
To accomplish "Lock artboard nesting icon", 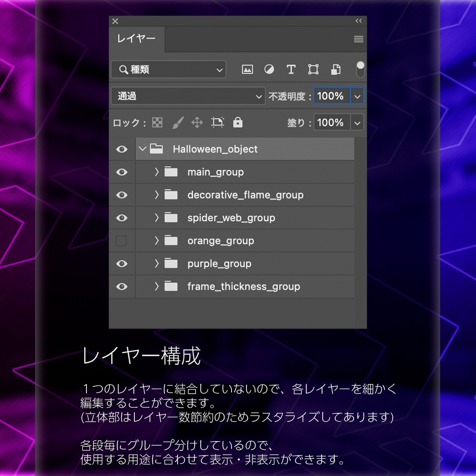I will 218,122.
